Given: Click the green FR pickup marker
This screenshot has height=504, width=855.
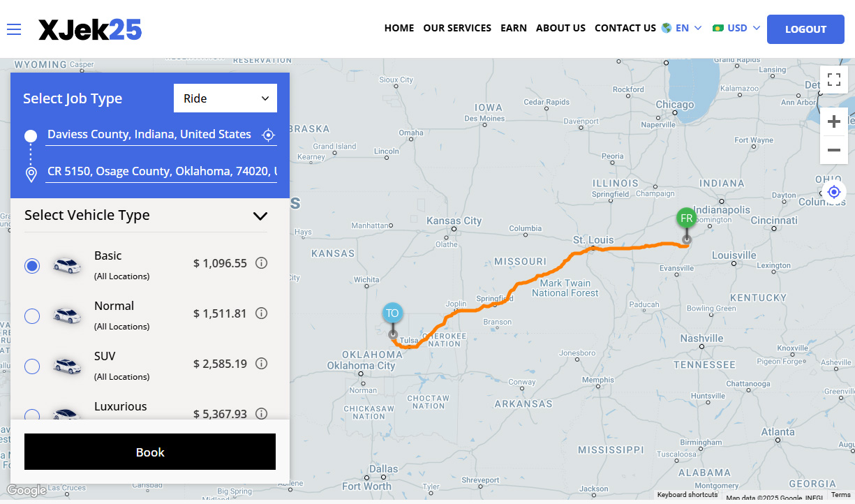Looking at the screenshot, I should pyautogui.click(x=687, y=218).
